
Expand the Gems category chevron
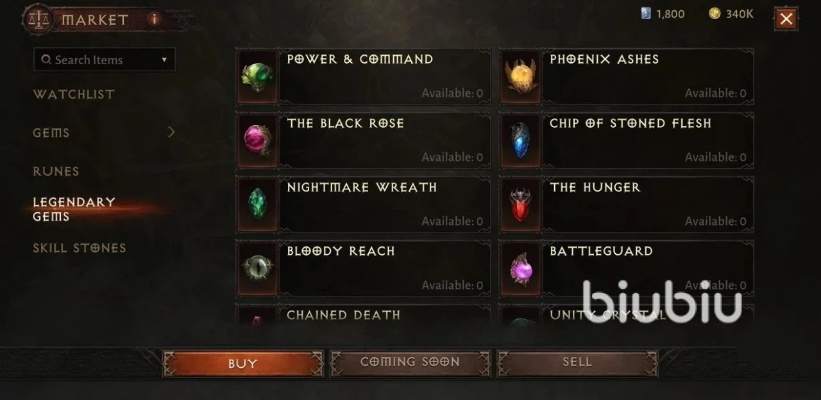tap(171, 132)
